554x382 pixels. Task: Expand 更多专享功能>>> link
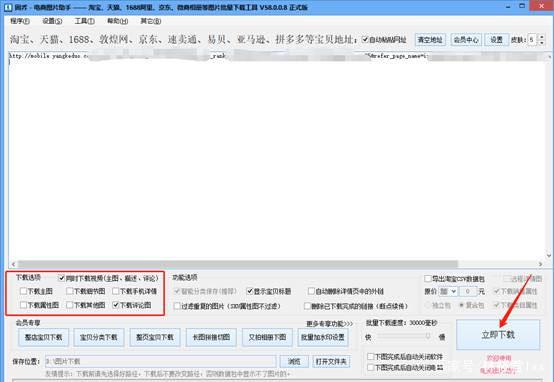(x=329, y=323)
